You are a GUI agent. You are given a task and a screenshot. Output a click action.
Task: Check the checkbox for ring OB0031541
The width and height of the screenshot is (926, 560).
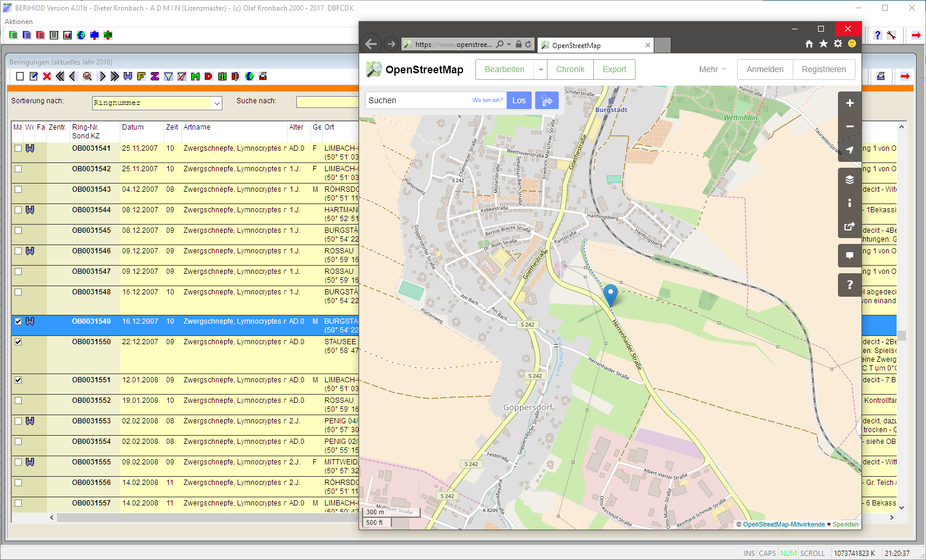(18, 148)
